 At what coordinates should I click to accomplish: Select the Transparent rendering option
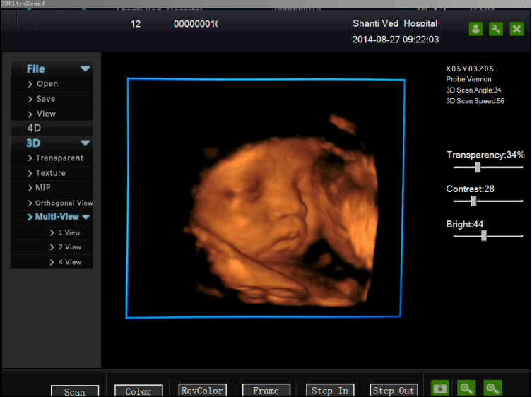(59, 158)
